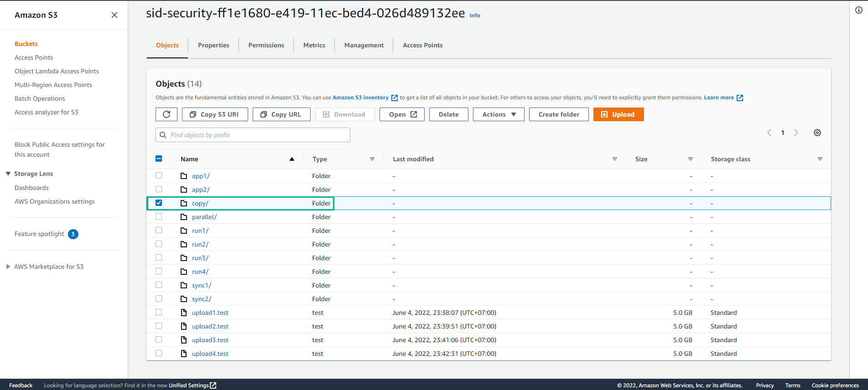Click the Feature spotlight badge 3
The image size is (868, 390).
[73, 234]
